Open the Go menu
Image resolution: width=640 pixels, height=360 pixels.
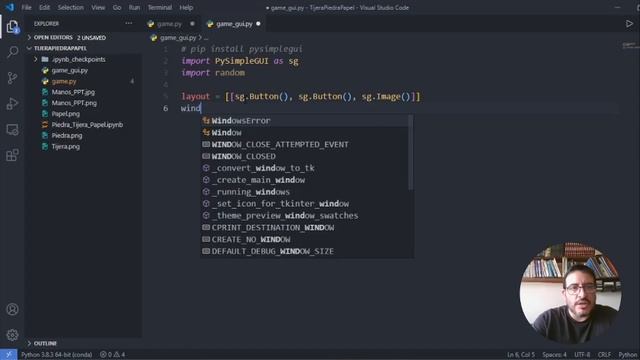[117, 7]
